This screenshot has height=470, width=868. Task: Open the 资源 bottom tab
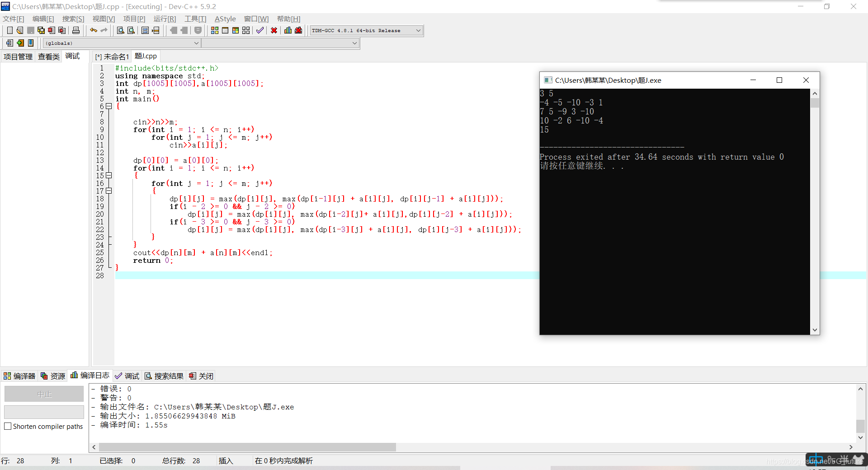coord(53,376)
